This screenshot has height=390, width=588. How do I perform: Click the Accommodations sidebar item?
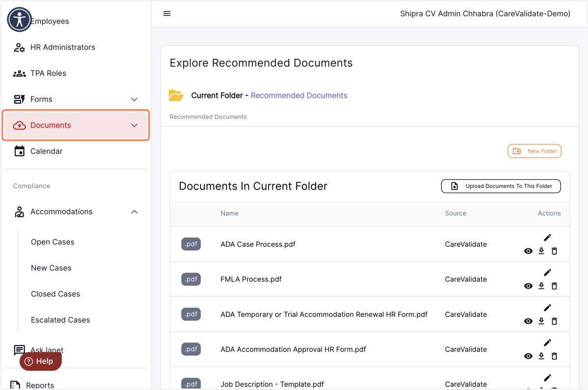75,212
